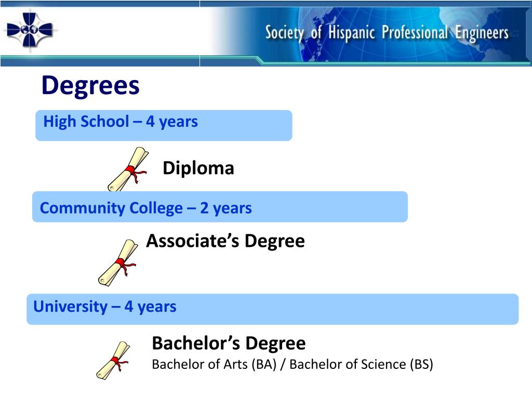Click the scroll icon beside Bachelor's Degree

(x=113, y=361)
